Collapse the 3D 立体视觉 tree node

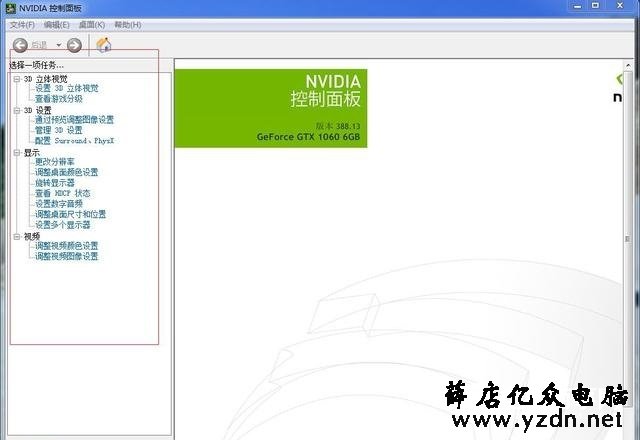pyautogui.click(x=17, y=79)
